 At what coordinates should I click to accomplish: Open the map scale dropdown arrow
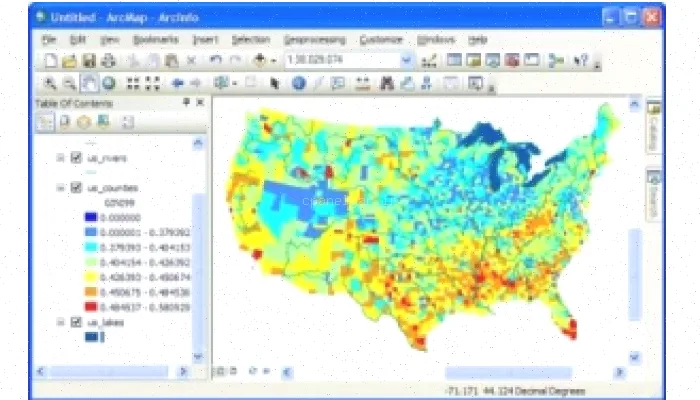(x=406, y=60)
